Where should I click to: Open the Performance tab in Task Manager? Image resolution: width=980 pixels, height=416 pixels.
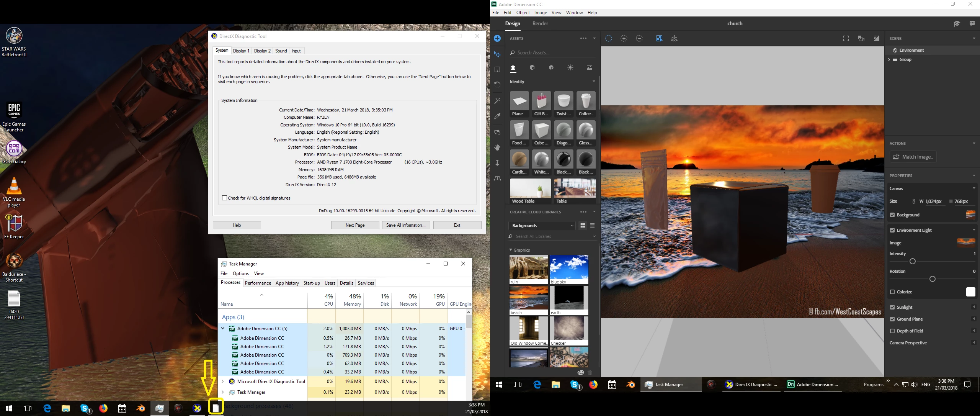tap(258, 283)
